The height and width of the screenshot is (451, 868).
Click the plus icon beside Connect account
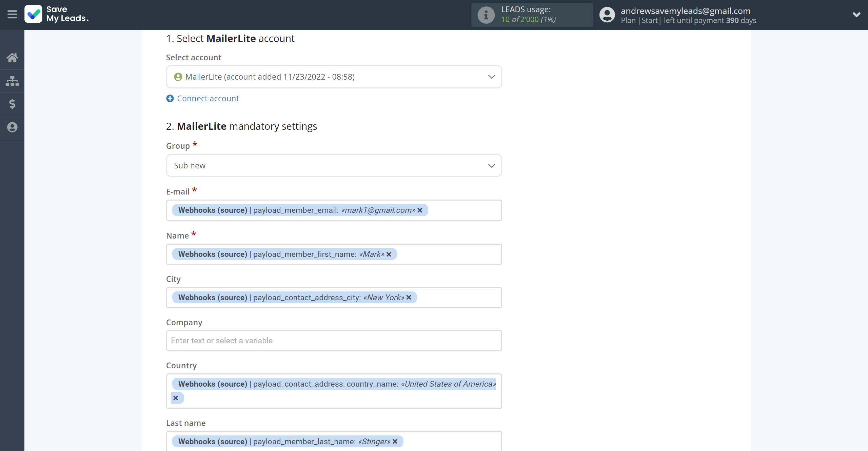pyautogui.click(x=170, y=99)
